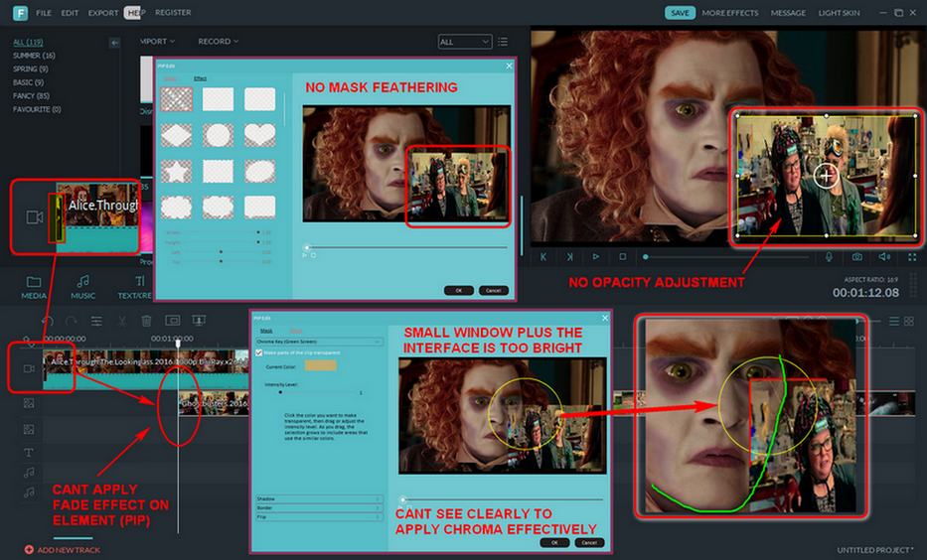Viewport: 927px width, 560px height.
Task: Expand the Shadow section
Action: tap(319, 499)
